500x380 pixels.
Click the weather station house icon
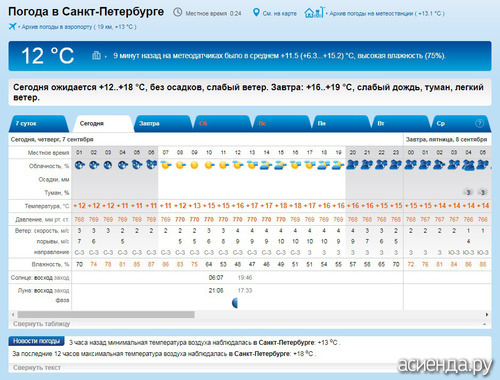click(x=314, y=12)
